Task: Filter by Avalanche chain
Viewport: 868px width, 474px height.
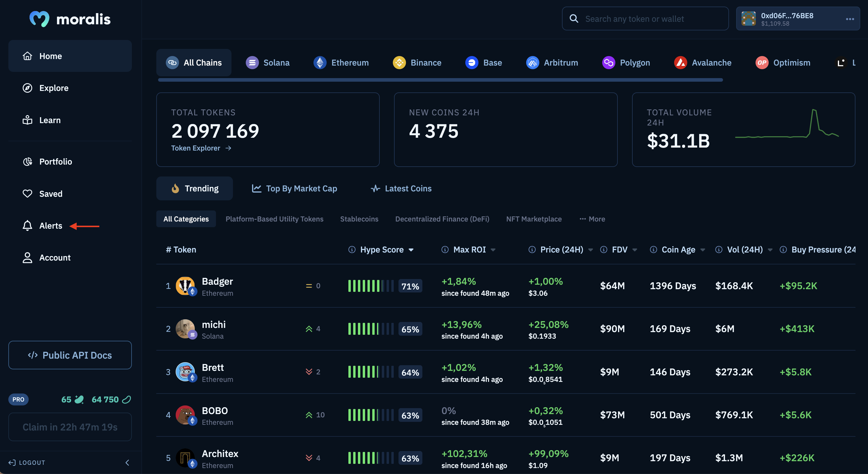Action: click(702, 63)
